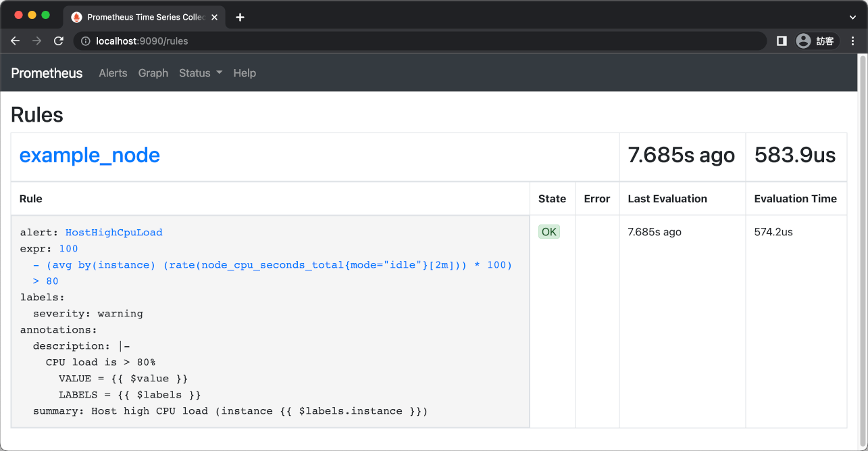This screenshot has width=868, height=451.
Task: Open the guest profile avatar button
Action: click(x=817, y=41)
